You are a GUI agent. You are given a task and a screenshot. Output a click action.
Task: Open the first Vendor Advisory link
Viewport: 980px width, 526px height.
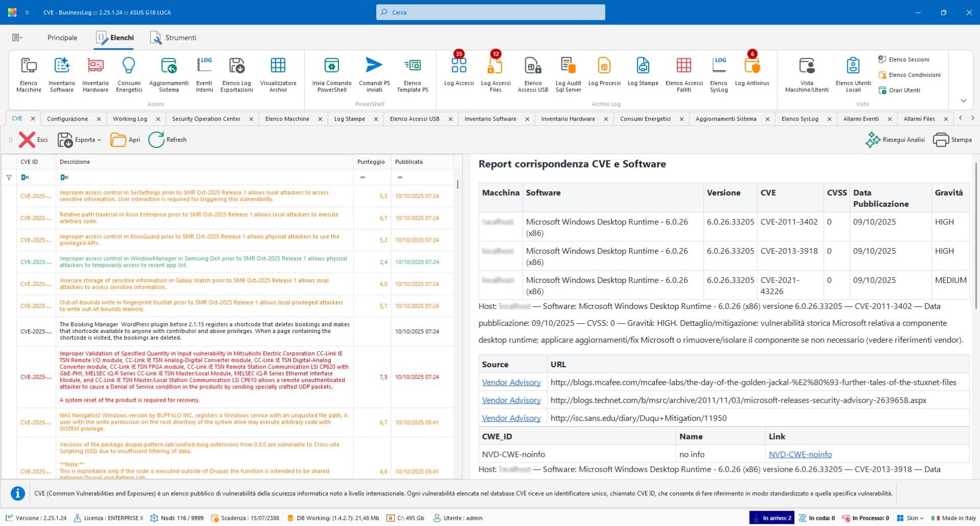click(x=511, y=382)
